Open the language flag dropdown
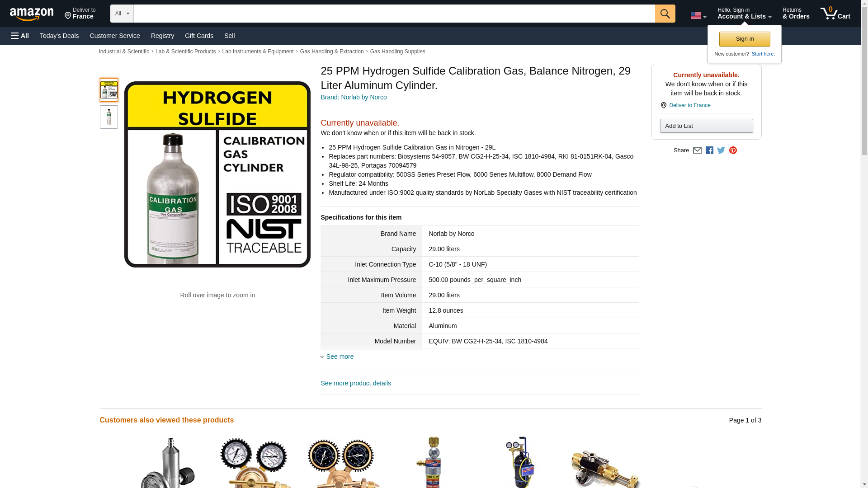868x488 pixels. [698, 16]
